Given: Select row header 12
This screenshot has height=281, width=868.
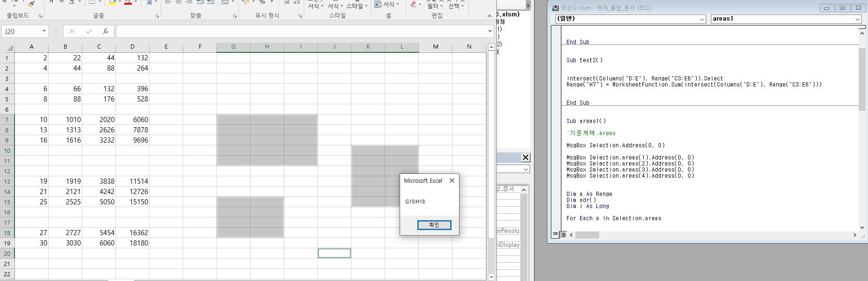Looking at the screenshot, I should 7,171.
